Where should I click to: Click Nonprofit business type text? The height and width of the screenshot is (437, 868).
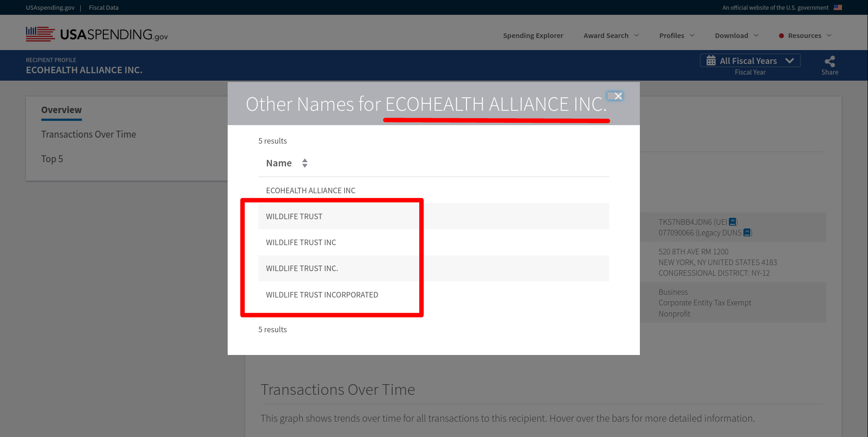[x=674, y=314]
